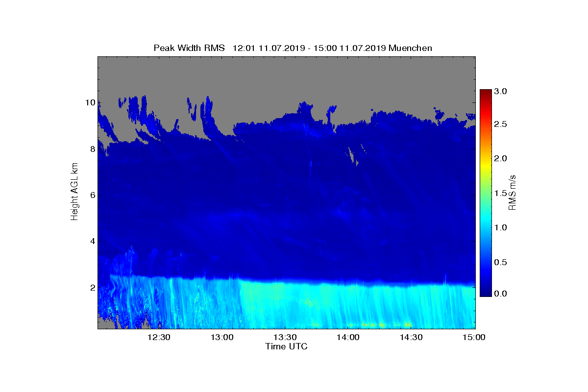Click the 'Height AGL km' axis label

click(74, 193)
